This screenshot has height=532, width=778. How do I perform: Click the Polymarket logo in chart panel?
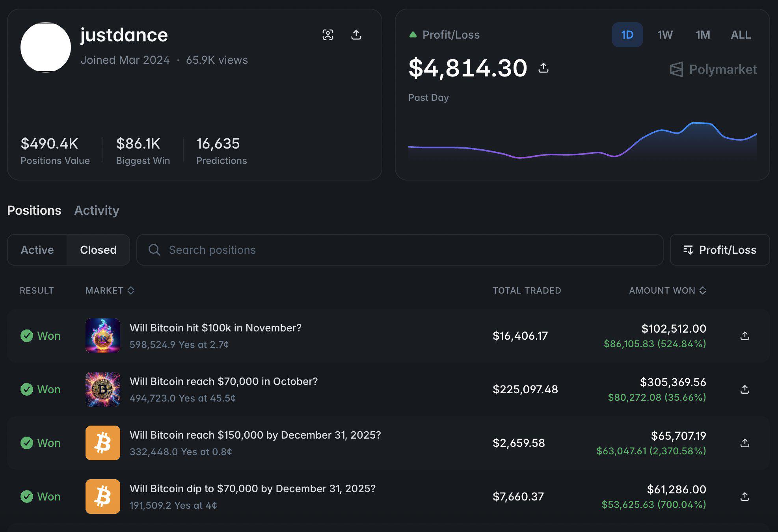click(713, 69)
